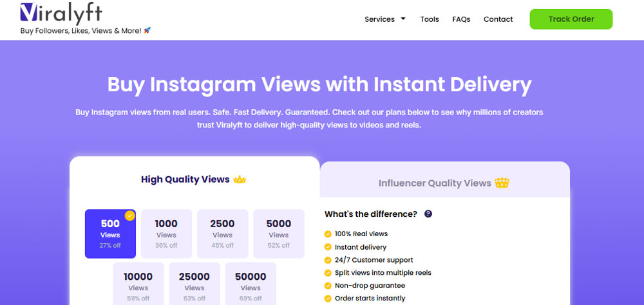Select the 50000 Views package
The height and width of the screenshot is (305, 644).
[251, 284]
